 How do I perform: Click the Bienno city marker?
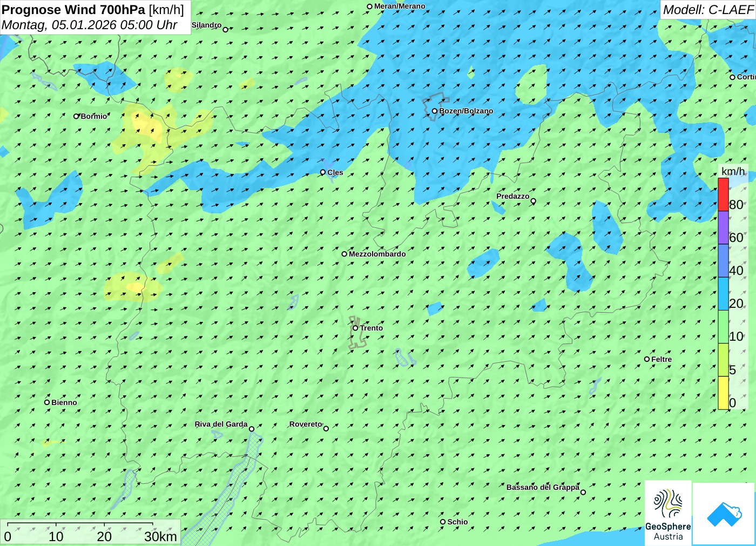(46, 402)
